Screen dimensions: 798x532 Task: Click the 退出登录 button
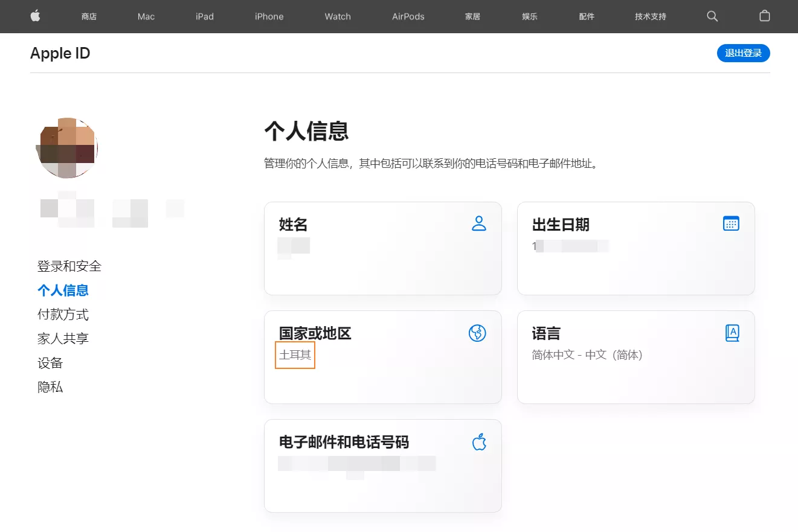(x=744, y=53)
